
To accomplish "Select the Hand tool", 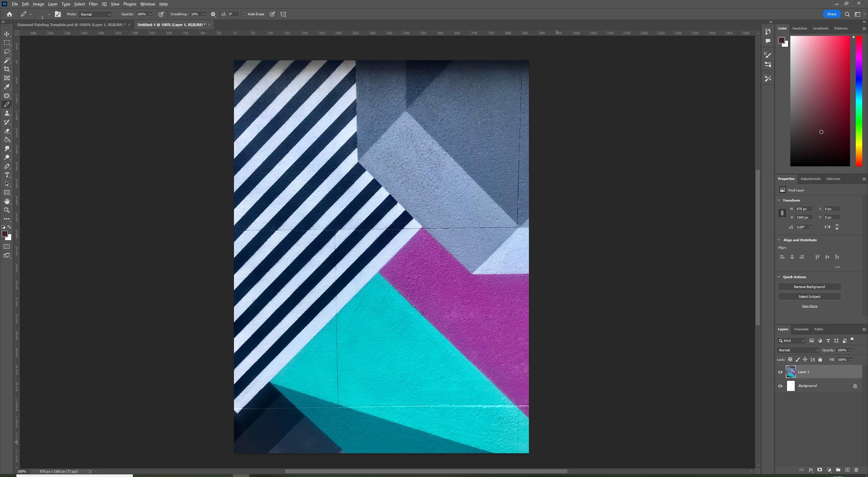I will click(7, 202).
